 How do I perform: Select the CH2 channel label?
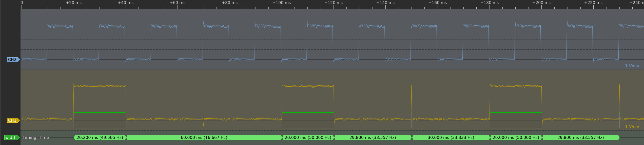[13, 60]
